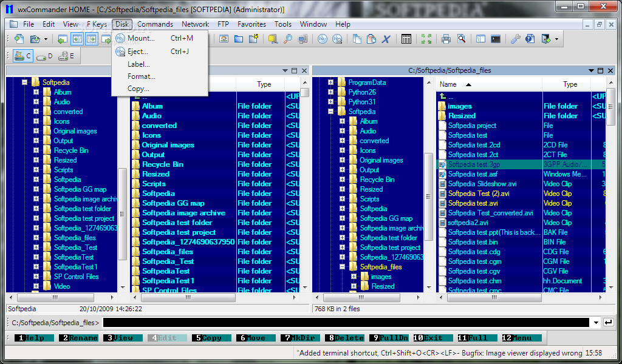Click the 5 Copy function key button
The width and height of the screenshot is (622, 364).
tap(211, 338)
